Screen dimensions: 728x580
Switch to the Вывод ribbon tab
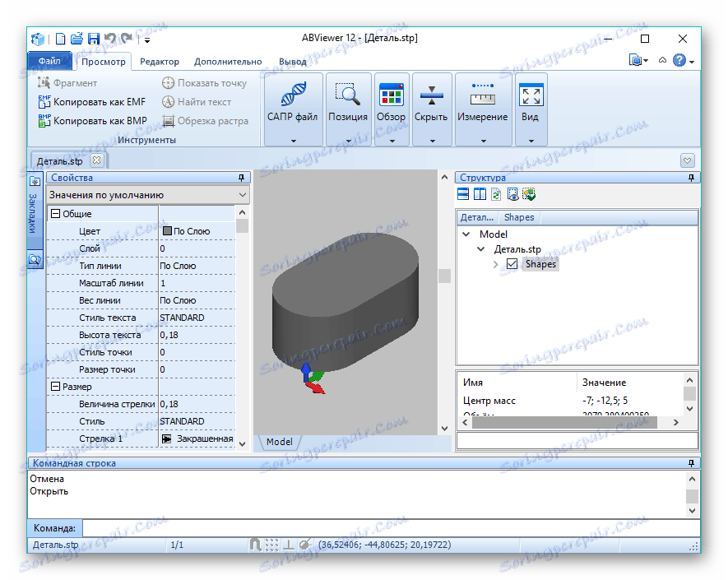293,62
